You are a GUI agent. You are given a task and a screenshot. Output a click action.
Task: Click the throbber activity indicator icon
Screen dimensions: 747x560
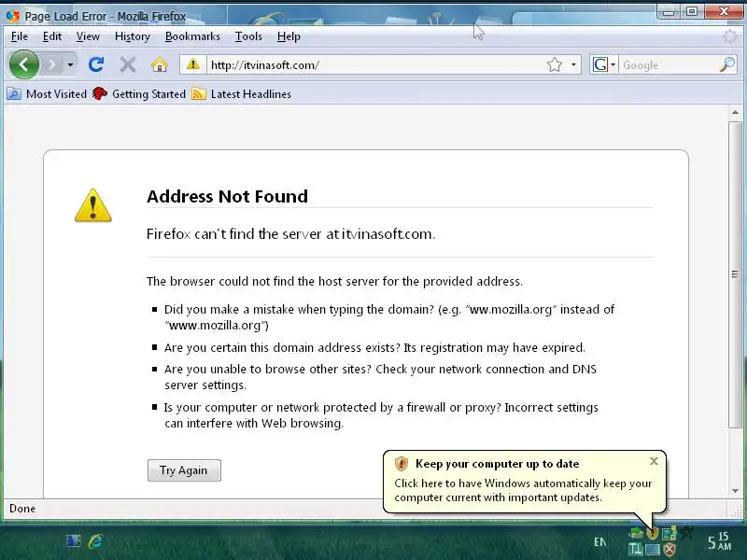coord(730,36)
